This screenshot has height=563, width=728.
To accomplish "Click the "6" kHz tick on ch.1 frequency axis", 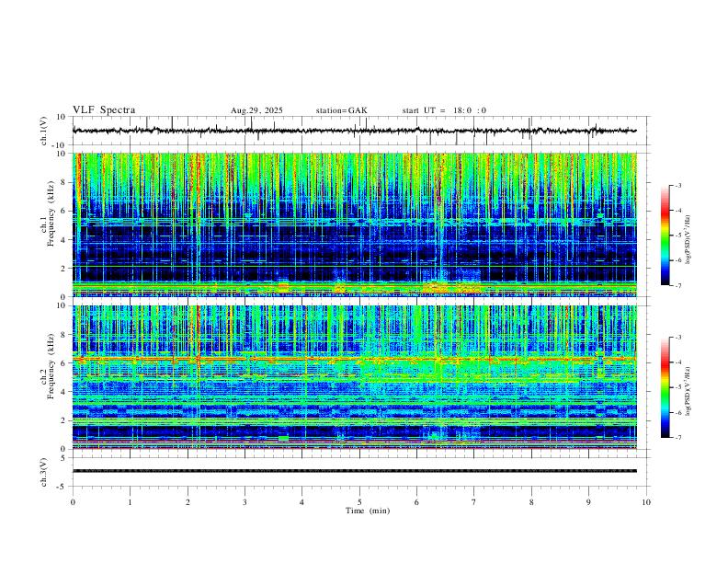I will point(63,211).
